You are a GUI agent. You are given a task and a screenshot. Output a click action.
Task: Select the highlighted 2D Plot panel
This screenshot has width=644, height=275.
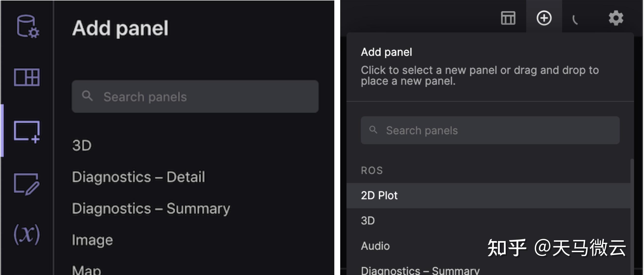pyautogui.click(x=379, y=195)
